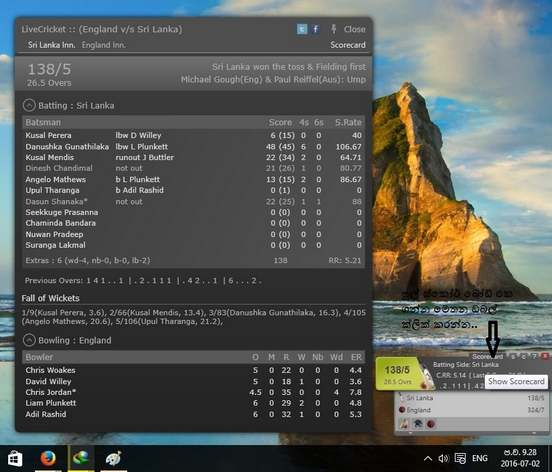Close the LiveCricket scorecard panel
The image size is (552, 472).
pyautogui.click(x=355, y=29)
